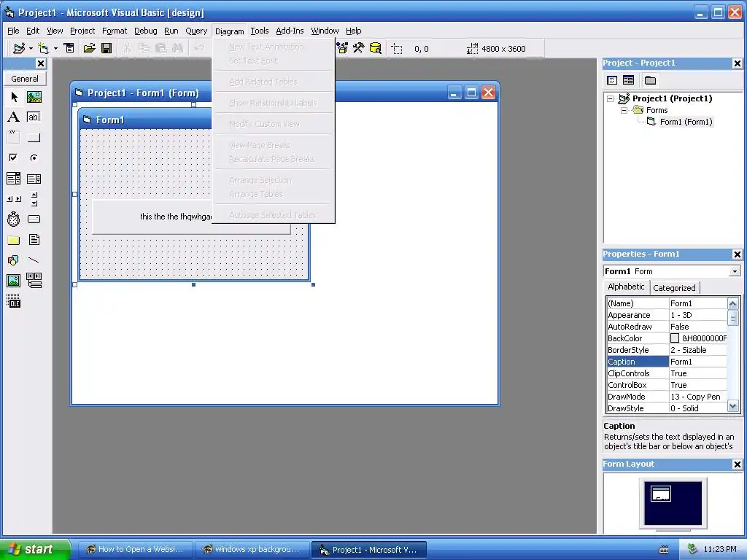Select the Caption property row
Viewport: 747px width, 560px height.
(667, 362)
